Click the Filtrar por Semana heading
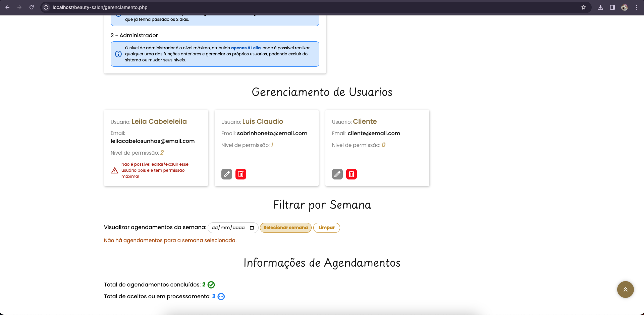 (x=322, y=205)
